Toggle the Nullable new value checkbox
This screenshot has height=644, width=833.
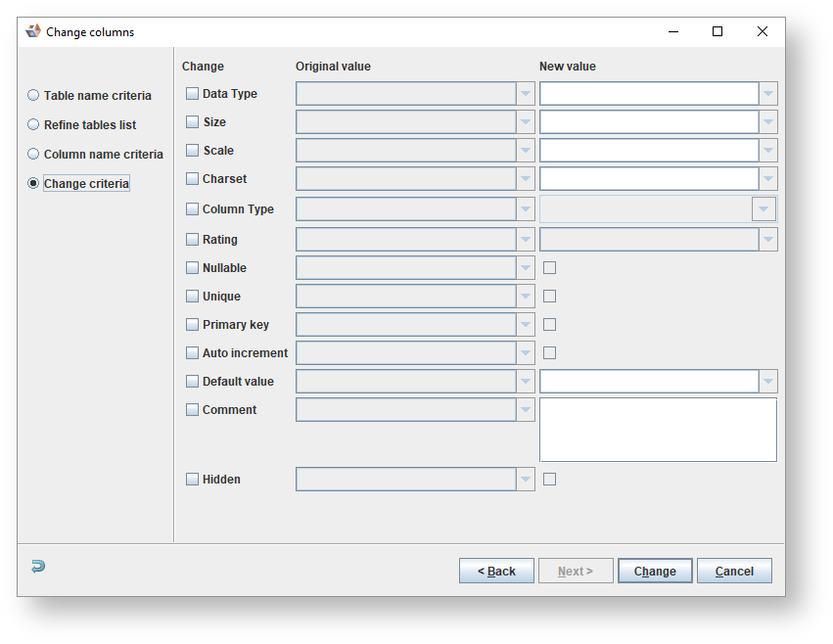[550, 268]
